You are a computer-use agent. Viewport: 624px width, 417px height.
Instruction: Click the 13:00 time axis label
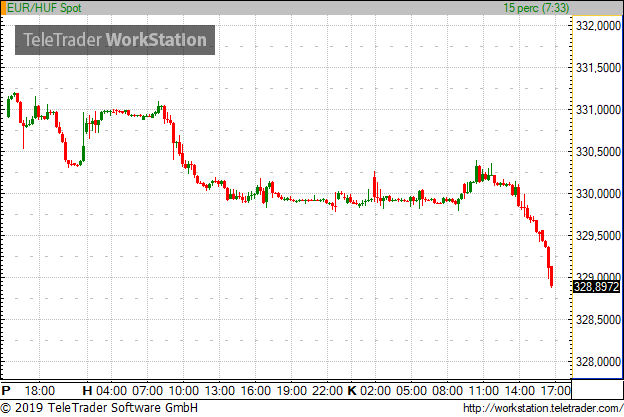coord(220,391)
